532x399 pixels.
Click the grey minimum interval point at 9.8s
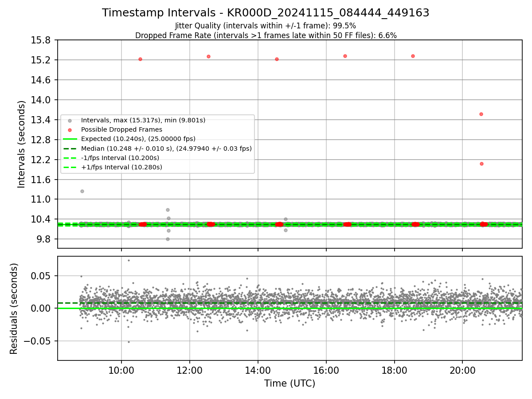[168, 239]
